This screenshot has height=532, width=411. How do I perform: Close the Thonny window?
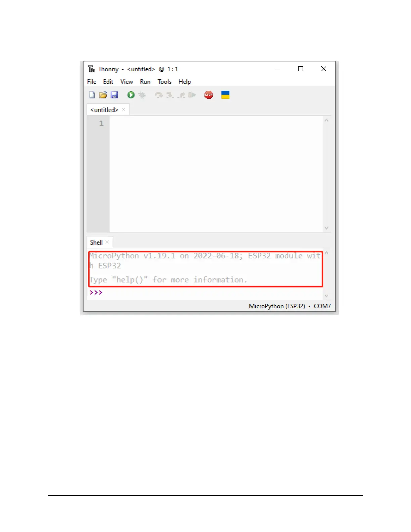pos(324,69)
